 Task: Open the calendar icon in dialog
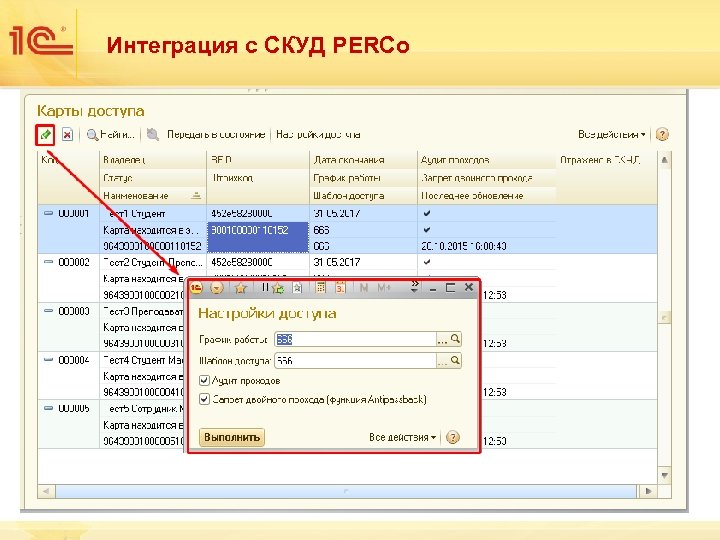click(340, 288)
